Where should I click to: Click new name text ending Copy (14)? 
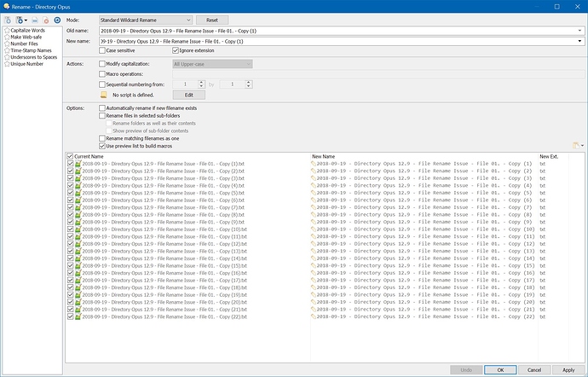click(425, 258)
